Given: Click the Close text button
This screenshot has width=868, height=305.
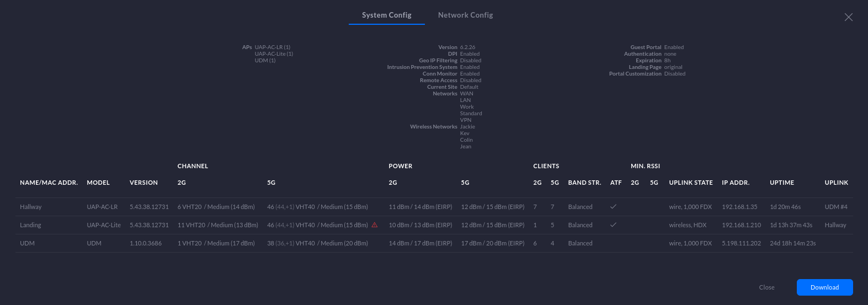Looking at the screenshot, I should (766, 287).
